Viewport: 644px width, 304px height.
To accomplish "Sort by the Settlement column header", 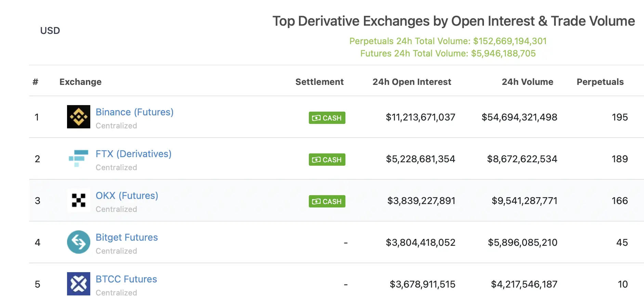I will 319,82.
